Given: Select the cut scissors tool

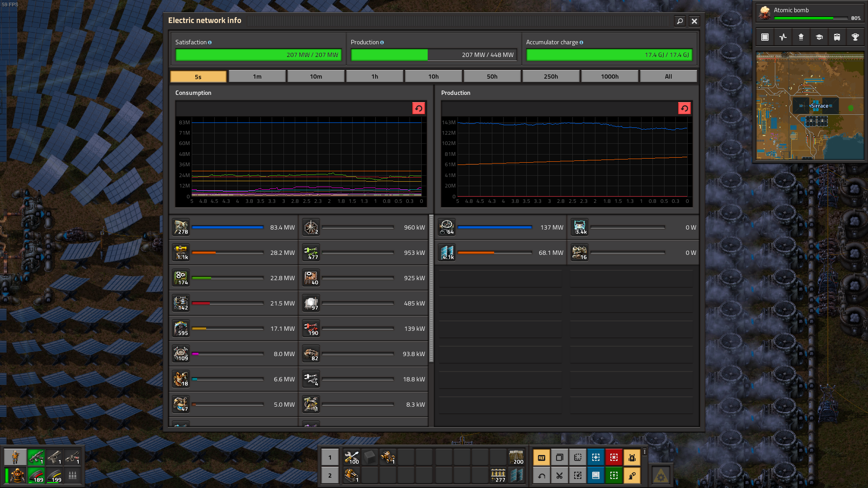Looking at the screenshot, I should pos(559,475).
